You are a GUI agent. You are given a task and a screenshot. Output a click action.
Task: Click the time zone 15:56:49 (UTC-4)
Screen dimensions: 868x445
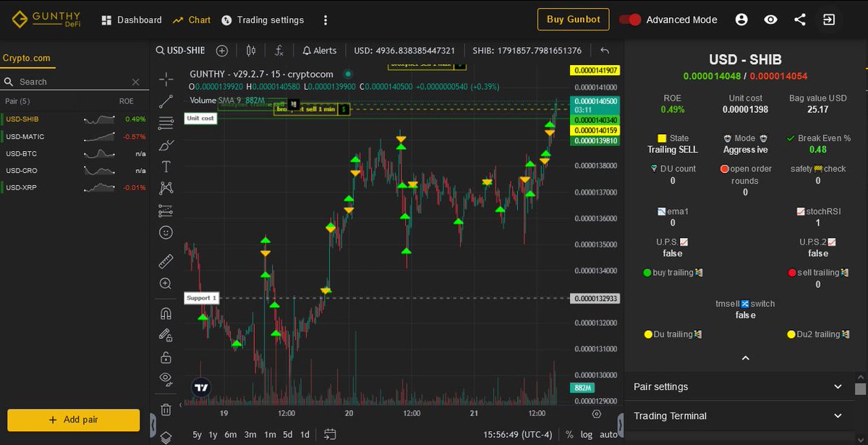[518, 435]
